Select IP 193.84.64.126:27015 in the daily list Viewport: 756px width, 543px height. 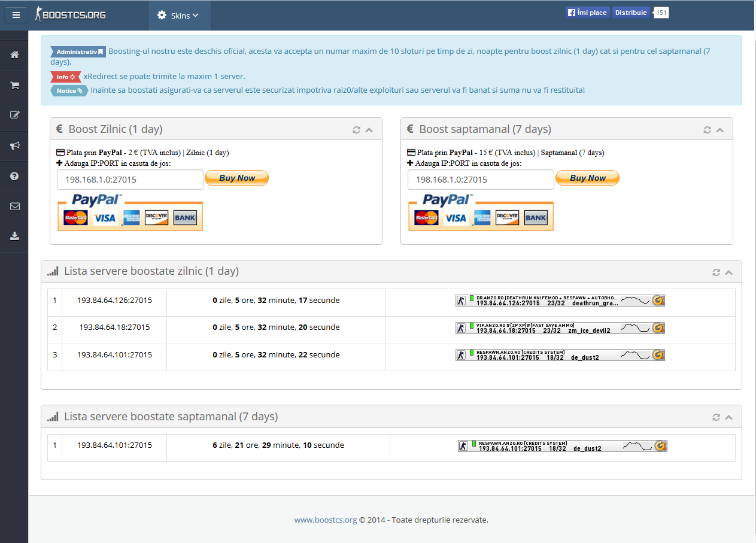coord(114,301)
